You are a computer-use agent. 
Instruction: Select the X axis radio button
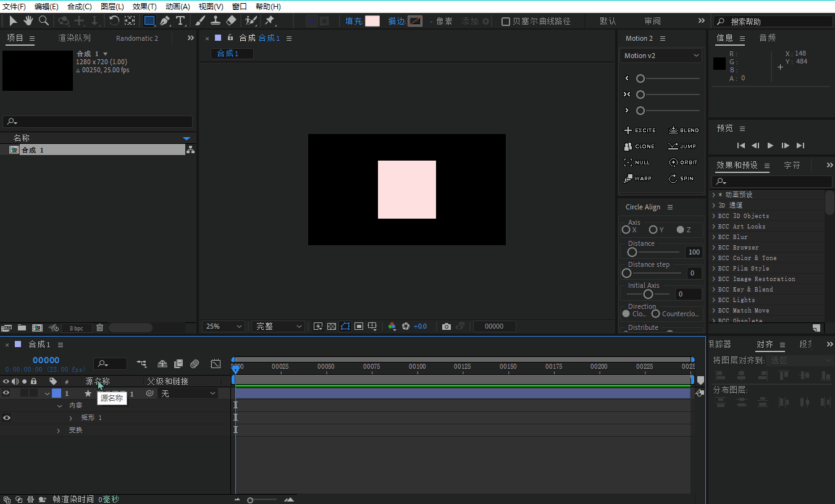tap(626, 230)
